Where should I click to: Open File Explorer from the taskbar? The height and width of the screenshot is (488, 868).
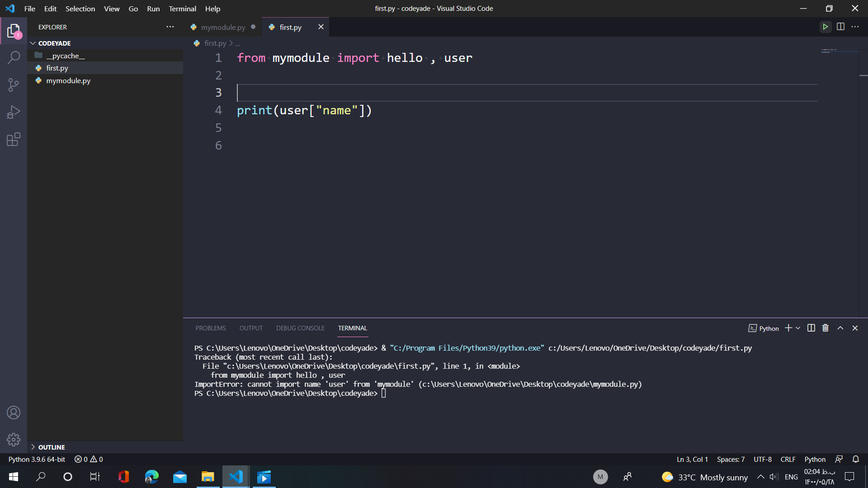click(x=208, y=477)
